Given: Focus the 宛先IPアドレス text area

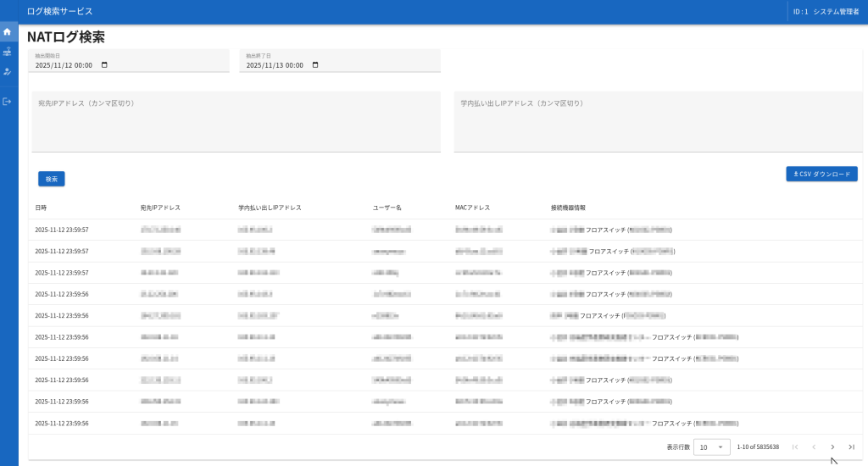Looking at the screenshot, I should point(236,121).
